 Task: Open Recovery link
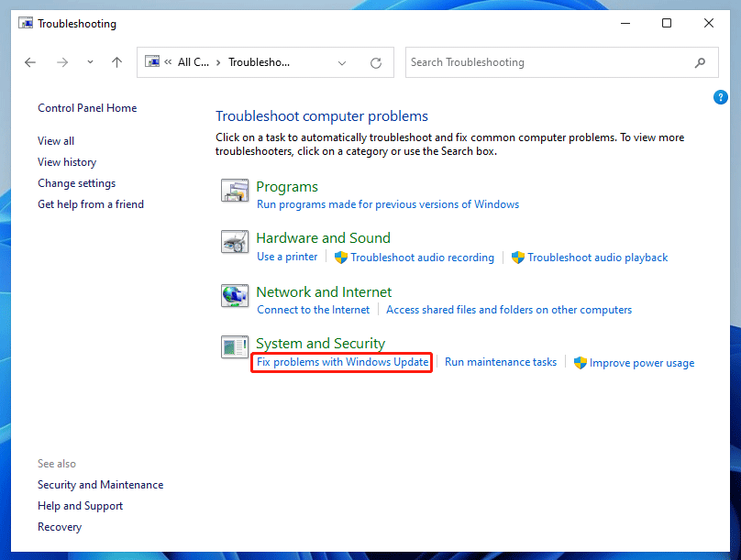(x=60, y=527)
